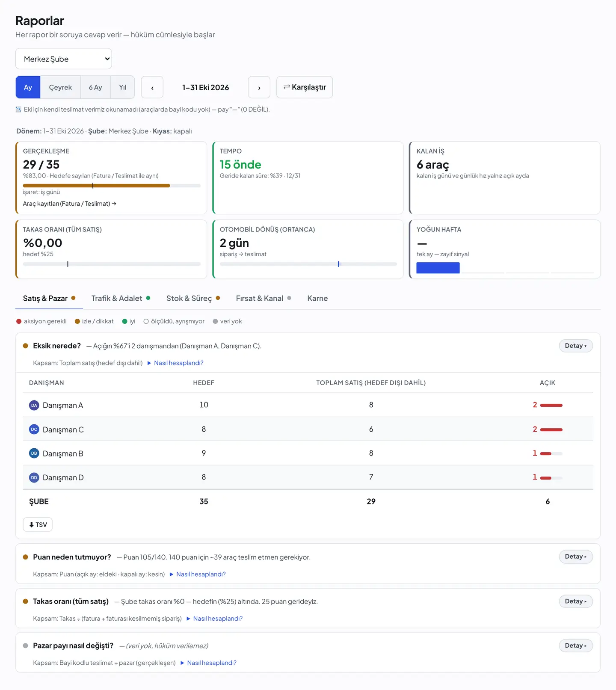Switch period to Çeyrek
This screenshot has height=690, width=616.
click(60, 87)
